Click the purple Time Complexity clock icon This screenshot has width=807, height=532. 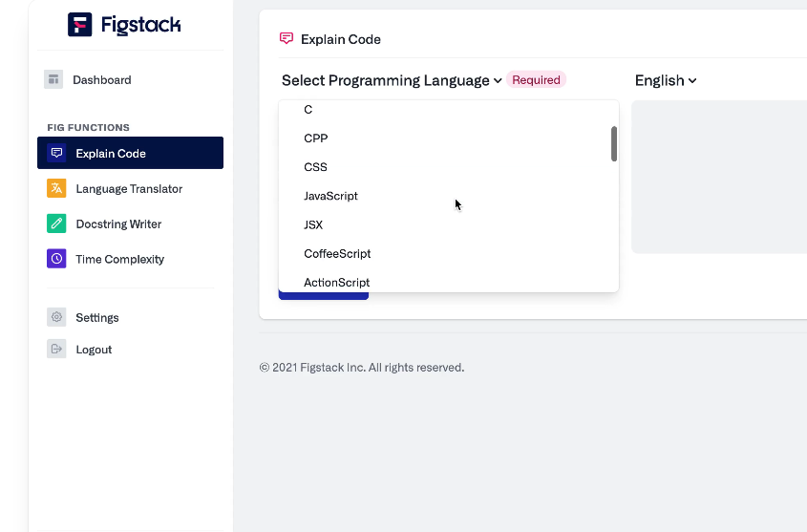click(x=56, y=259)
